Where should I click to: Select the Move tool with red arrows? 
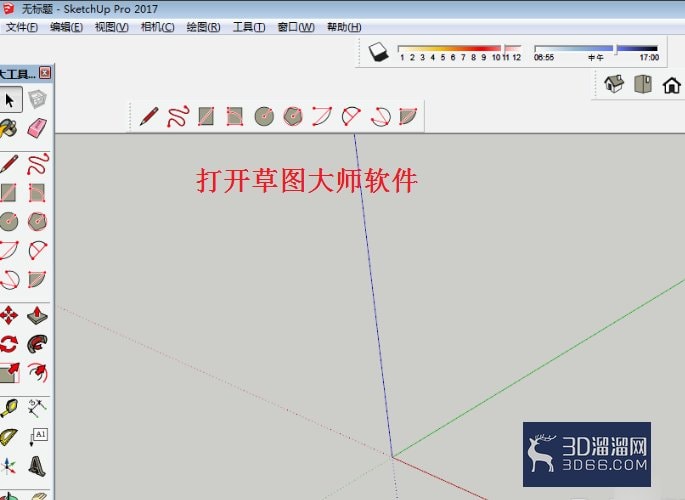coord(8,315)
